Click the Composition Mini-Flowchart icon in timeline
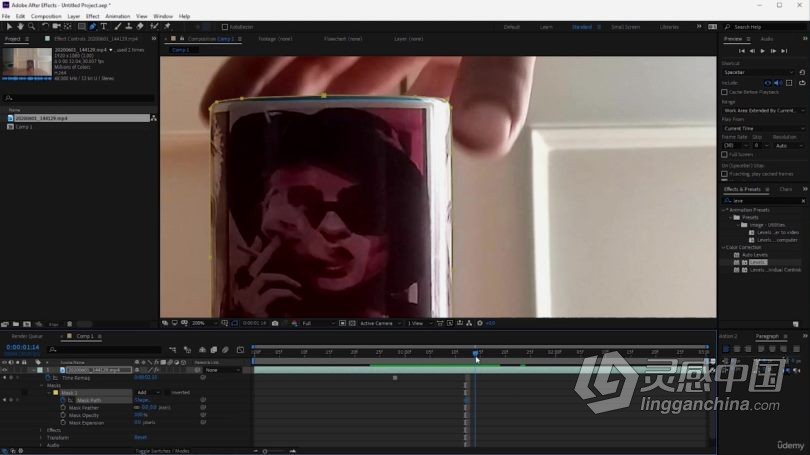810x455 pixels. [173, 350]
